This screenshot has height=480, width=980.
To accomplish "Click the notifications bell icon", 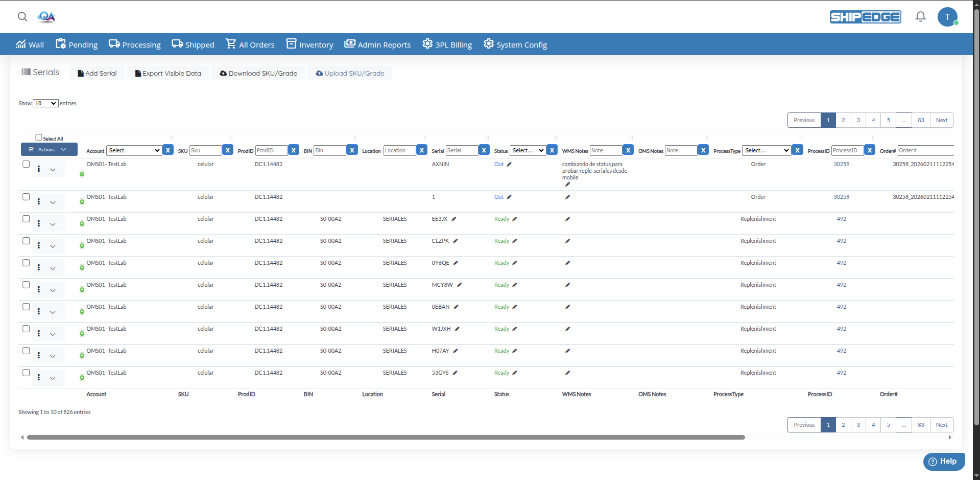I will (920, 17).
